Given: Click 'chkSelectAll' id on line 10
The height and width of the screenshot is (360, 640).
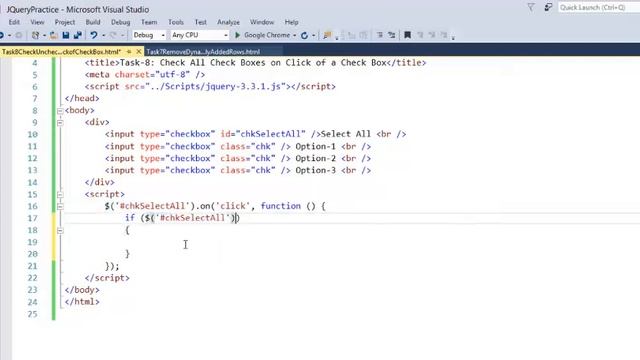Looking at the screenshot, I should [x=271, y=134].
